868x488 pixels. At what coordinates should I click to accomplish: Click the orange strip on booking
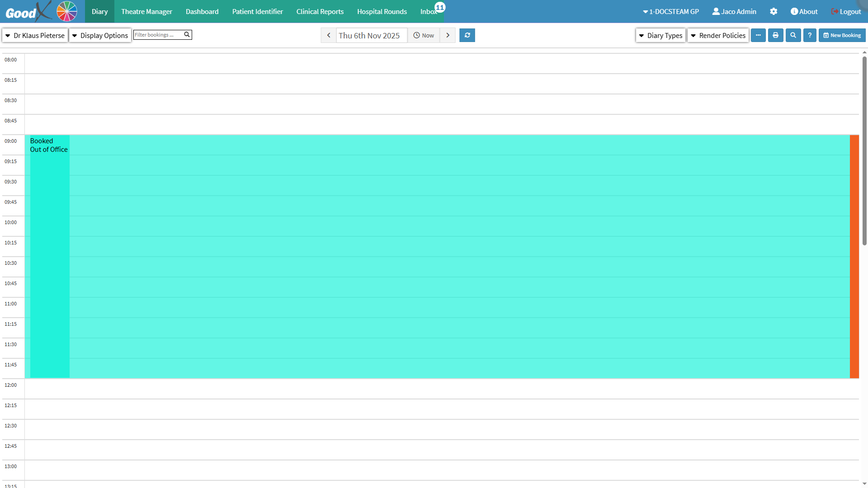tap(854, 256)
